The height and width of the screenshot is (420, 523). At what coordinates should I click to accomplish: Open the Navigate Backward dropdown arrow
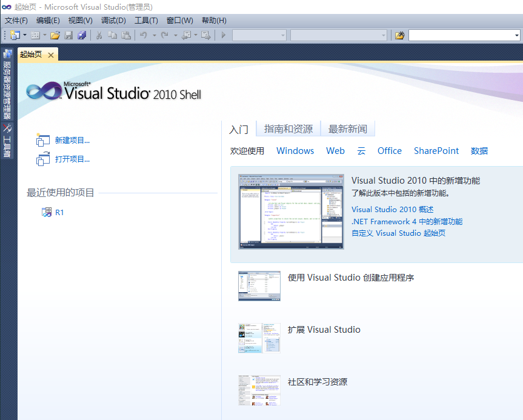coord(196,35)
